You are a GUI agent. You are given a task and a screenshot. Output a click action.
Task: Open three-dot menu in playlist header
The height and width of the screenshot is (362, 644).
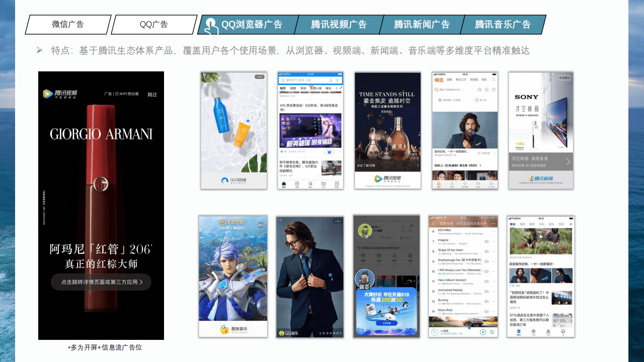click(x=494, y=223)
